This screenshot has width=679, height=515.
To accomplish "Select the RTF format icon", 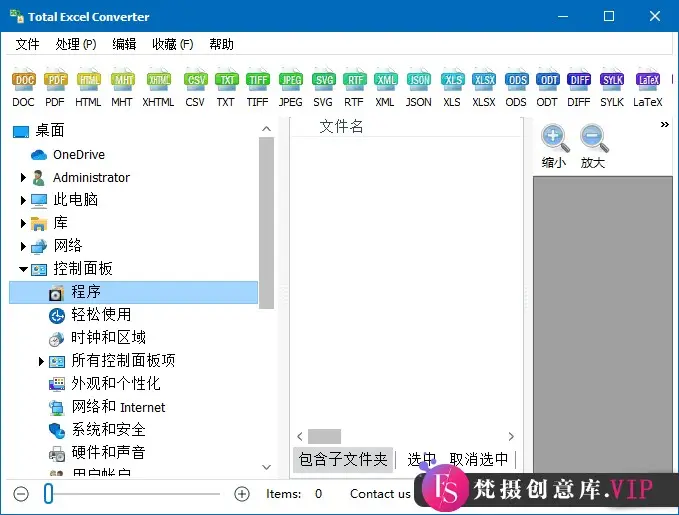I will point(354,87).
